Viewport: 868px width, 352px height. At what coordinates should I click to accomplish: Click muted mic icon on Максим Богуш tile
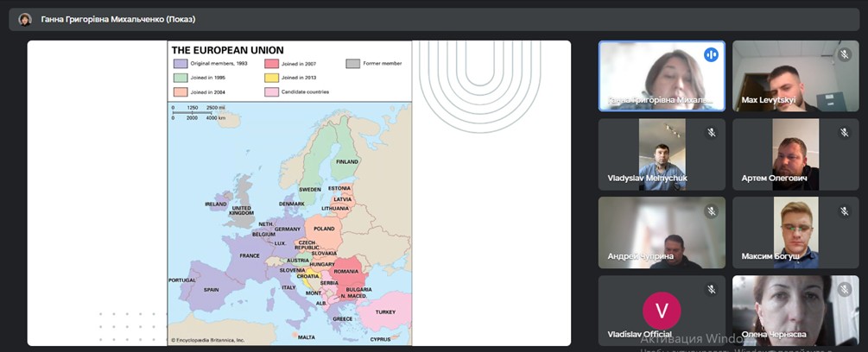844,211
